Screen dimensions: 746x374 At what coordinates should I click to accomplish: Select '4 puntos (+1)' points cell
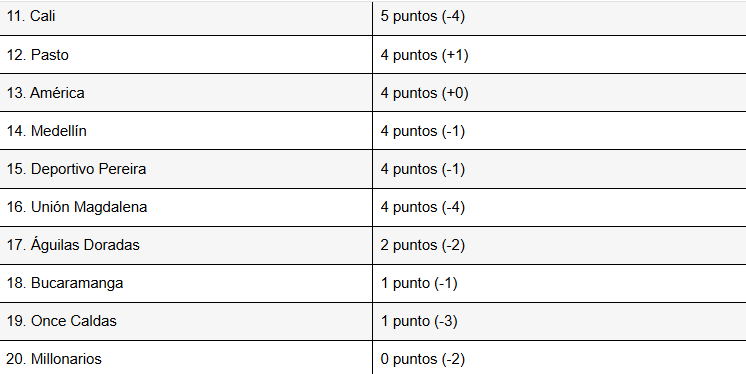click(x=560, y=55)
